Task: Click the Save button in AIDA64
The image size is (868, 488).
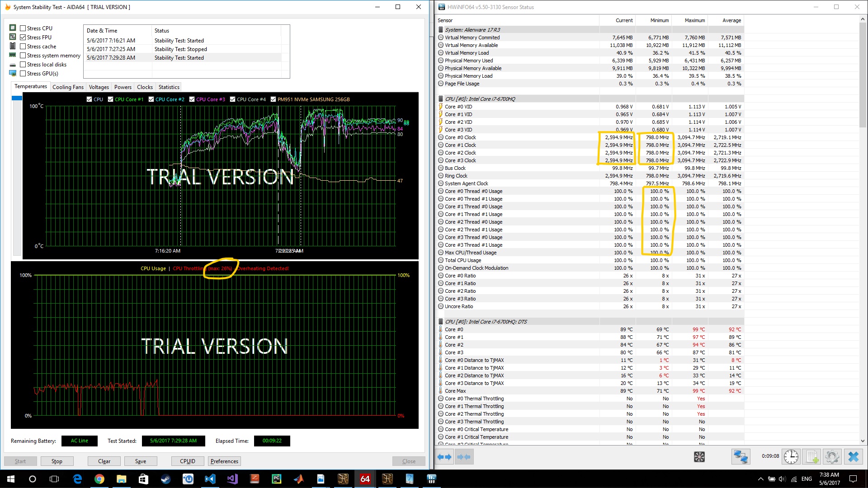Action: pos(140,461)
